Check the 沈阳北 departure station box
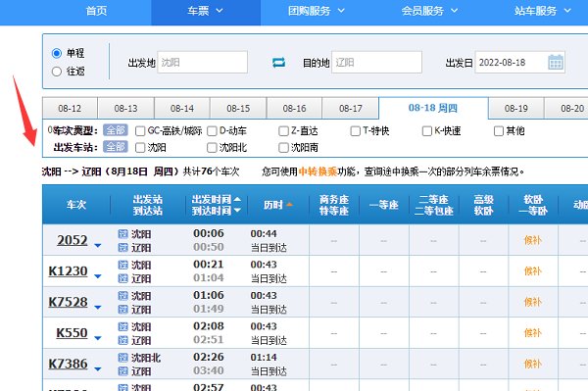The image size is (588, 391). click(212, 148)
